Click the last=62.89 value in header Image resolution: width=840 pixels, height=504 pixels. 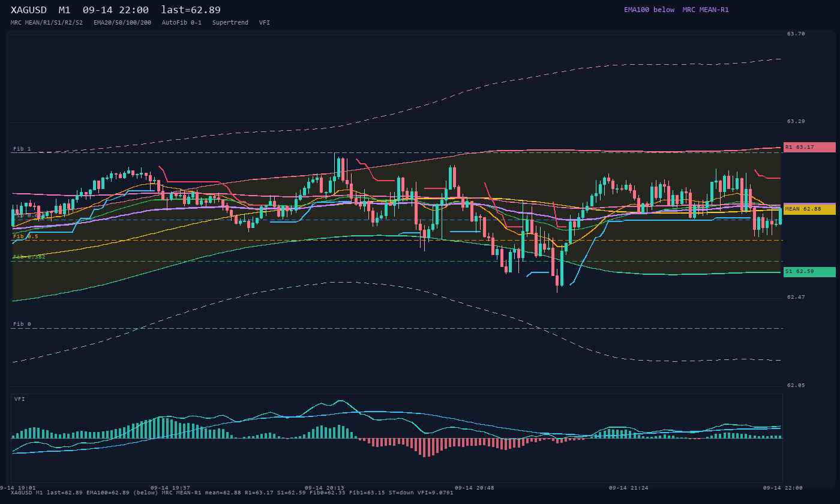click(x=191, y=10)
